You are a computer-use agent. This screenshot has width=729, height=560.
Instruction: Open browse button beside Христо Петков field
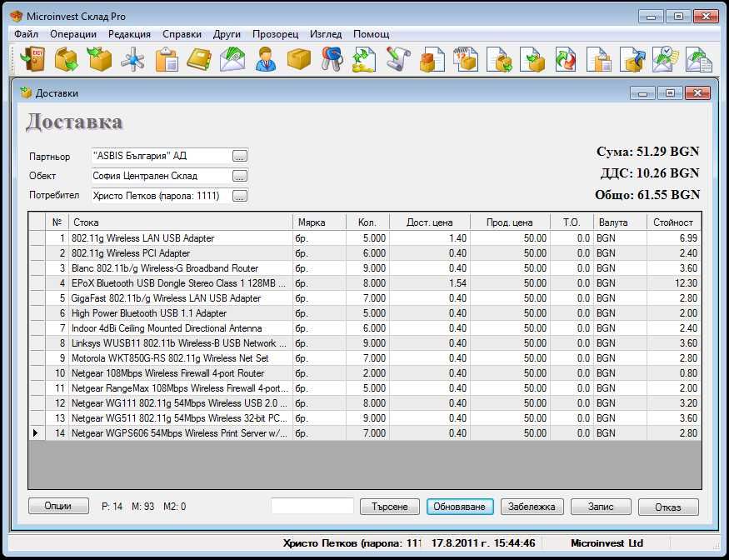(240, 196)
